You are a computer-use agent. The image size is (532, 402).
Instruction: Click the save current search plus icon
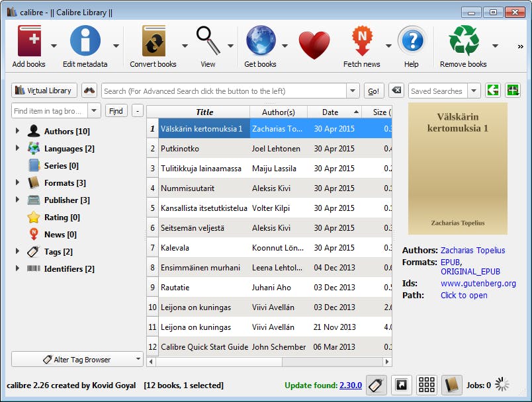click(x=513, y=91)
